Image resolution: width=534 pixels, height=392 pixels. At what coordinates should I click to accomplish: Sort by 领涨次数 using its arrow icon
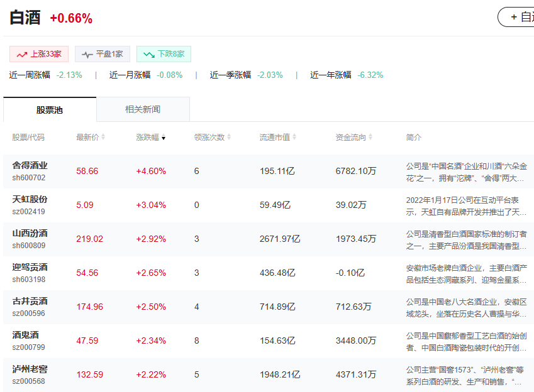229,137
